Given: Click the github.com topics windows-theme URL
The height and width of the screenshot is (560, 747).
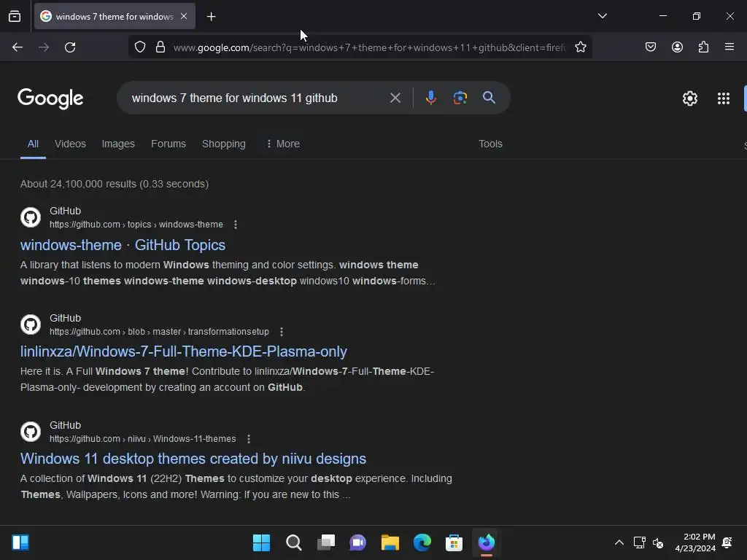Looking at the screenshot, I should [136, 225].
